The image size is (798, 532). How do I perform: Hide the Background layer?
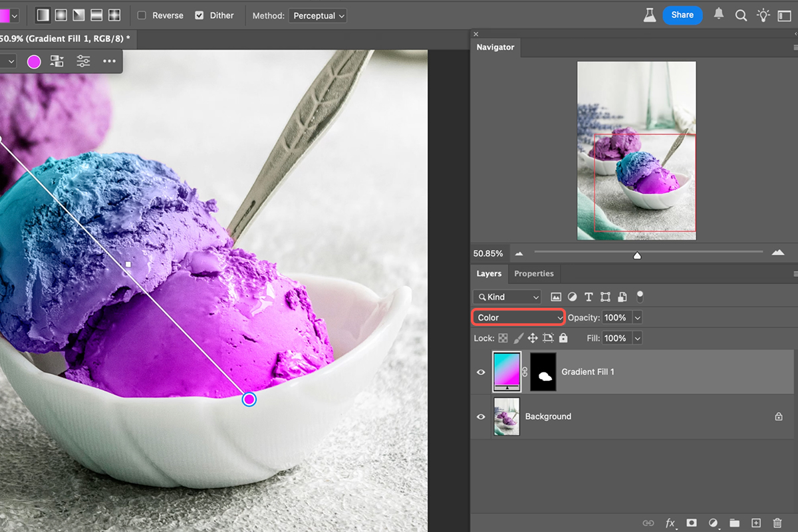pos(481,416)
